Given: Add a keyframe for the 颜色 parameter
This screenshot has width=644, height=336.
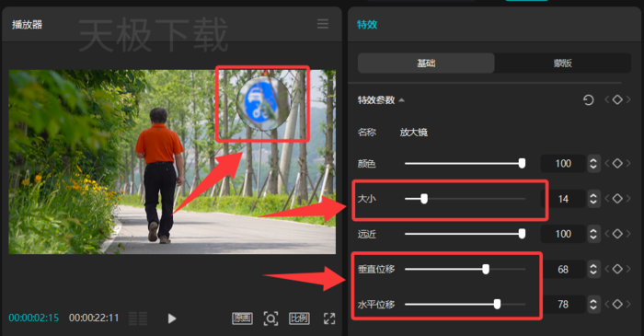Looking at the screenshot, I should (x=617, y=164).
